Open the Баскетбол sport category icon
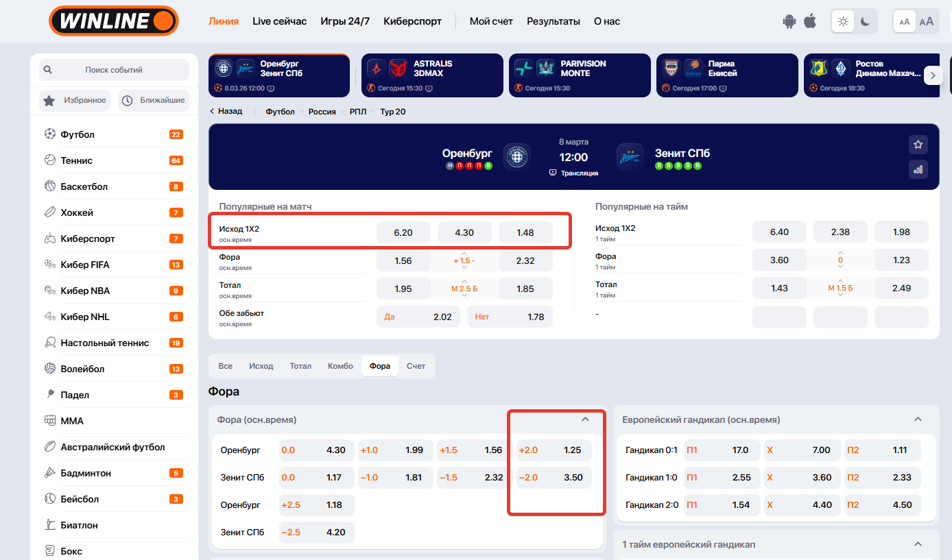Viewport: 952px width, 560px height. [50, 186]
